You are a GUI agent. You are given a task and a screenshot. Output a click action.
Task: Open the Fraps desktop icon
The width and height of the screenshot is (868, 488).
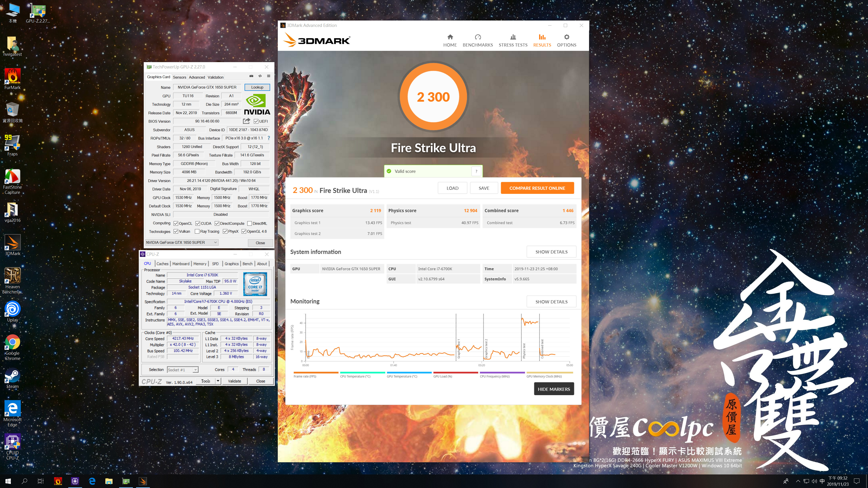pos(12,145)
